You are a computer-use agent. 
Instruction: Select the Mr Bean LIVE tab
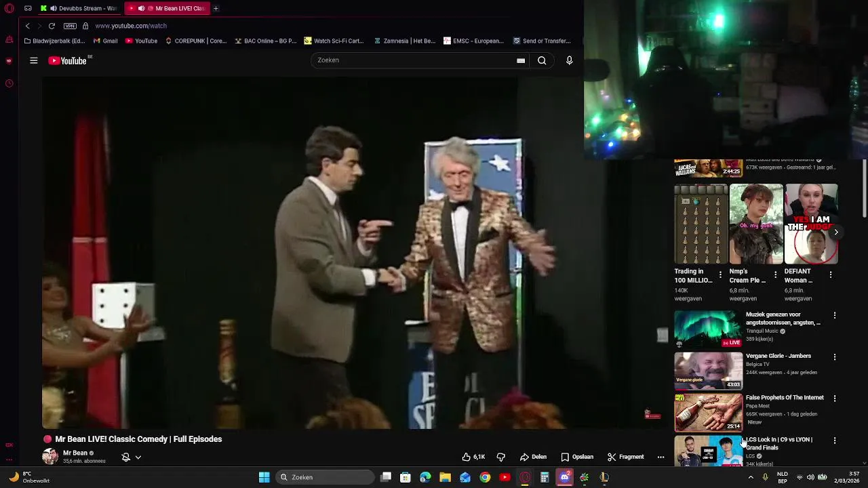pyautogui.click(x=168, y=8)
